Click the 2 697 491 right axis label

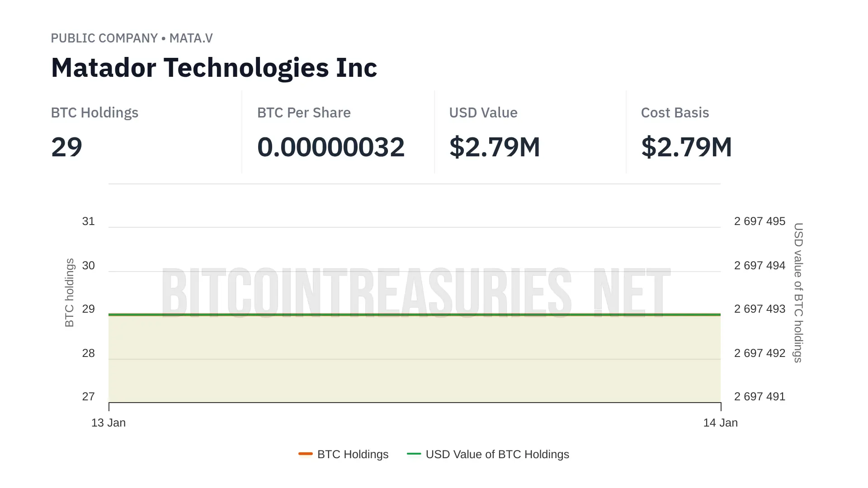pos(759,396)
